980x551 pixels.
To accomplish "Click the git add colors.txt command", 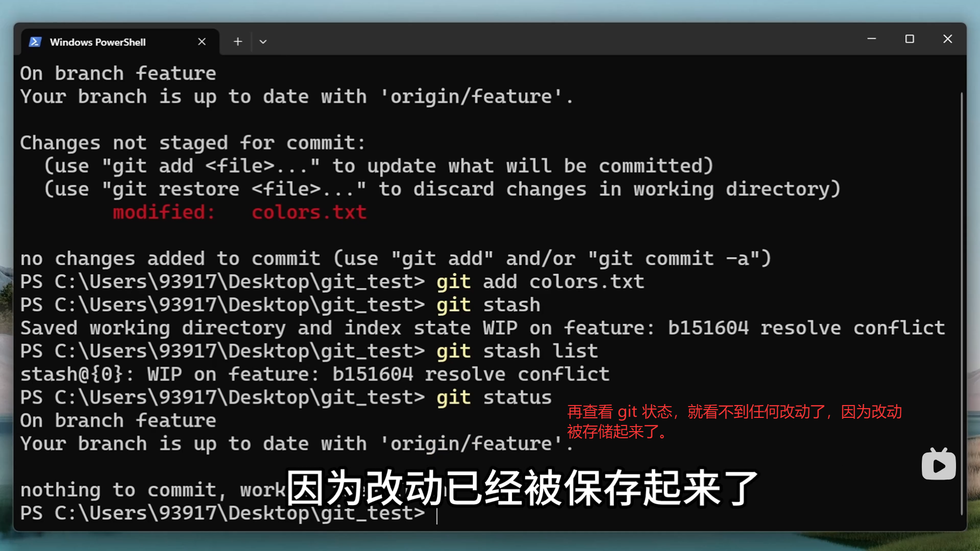I will (x=540, y=282).
